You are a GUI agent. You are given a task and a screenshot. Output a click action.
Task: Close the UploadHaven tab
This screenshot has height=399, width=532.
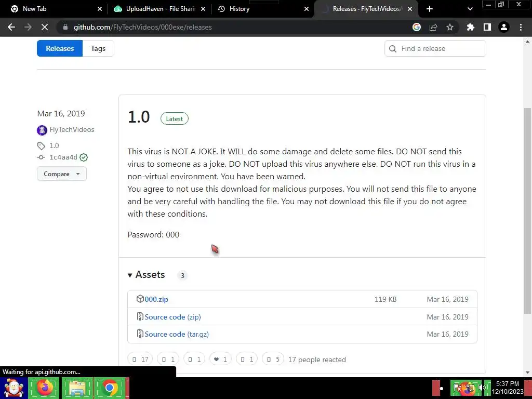tap(203, 9)
